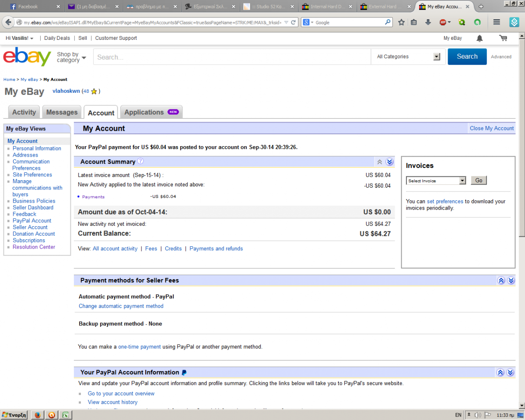Switch to the Activity tab
The width and height of the screenshot is (525, 420).
point(24,112)
